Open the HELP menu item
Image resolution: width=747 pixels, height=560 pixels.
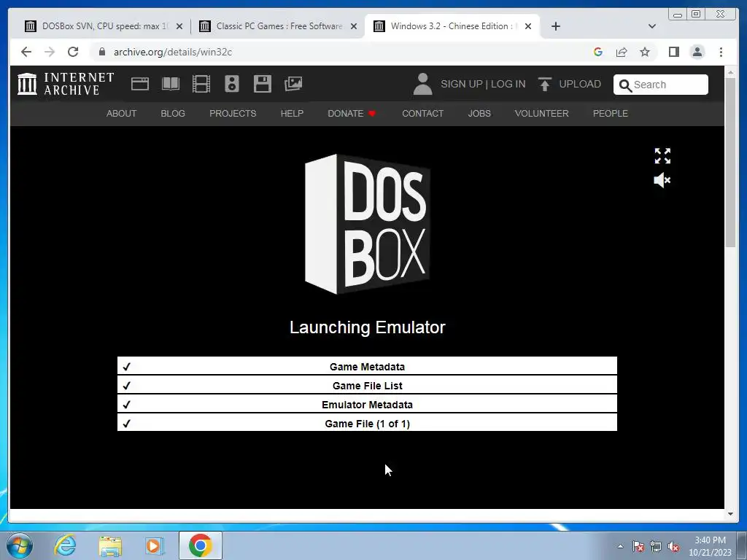(292, 113)
